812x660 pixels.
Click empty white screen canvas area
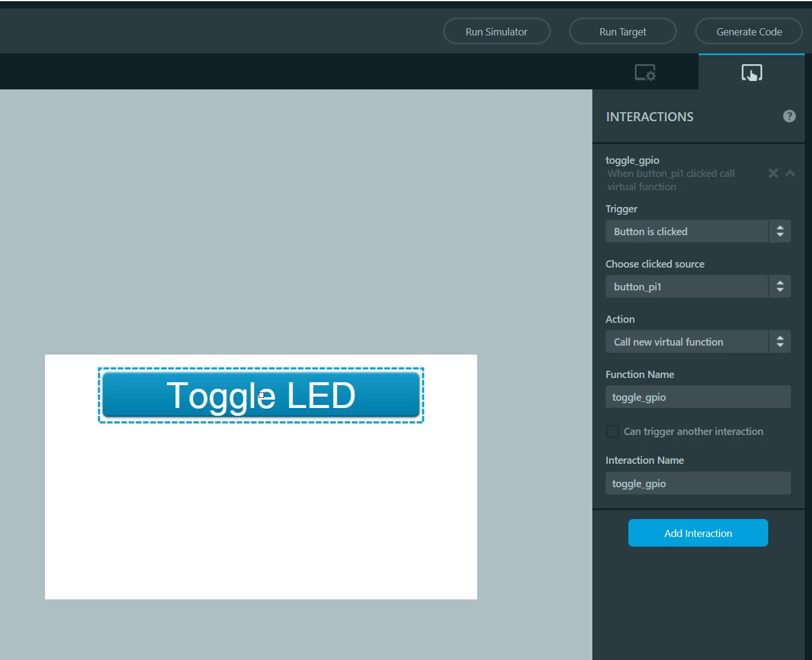pos(261,510)
